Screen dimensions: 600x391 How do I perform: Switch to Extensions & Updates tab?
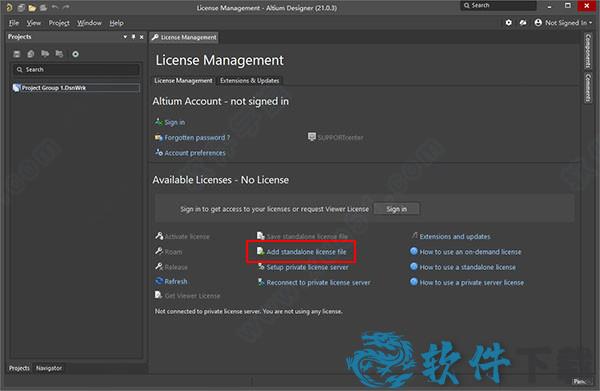249,80
